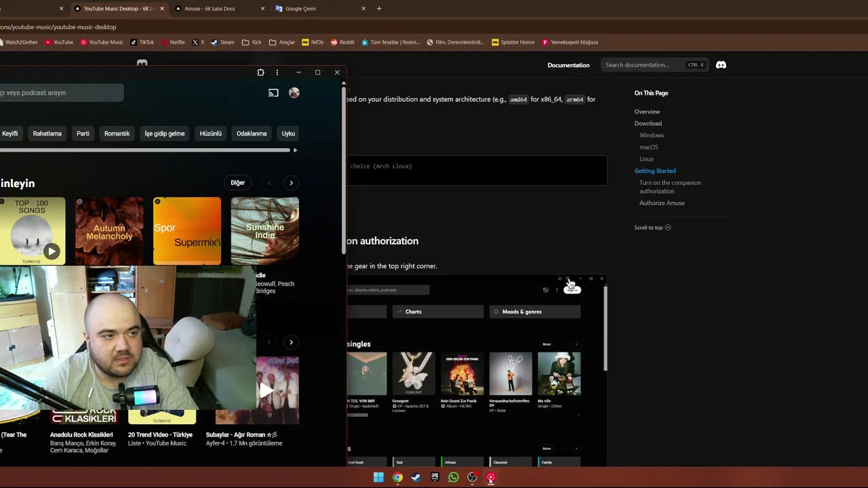Open Autumn Melancholy playlist thumbnail

tap(109, 231)
